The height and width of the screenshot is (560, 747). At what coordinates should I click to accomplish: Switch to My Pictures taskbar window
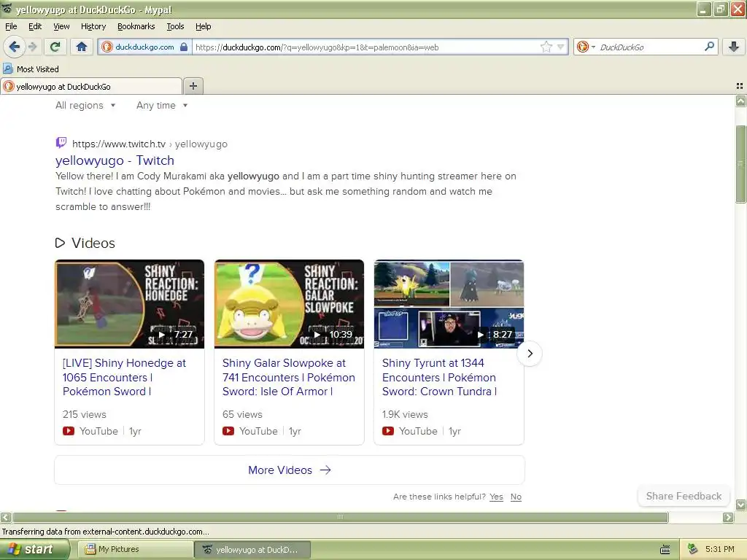tap(135, 550)
